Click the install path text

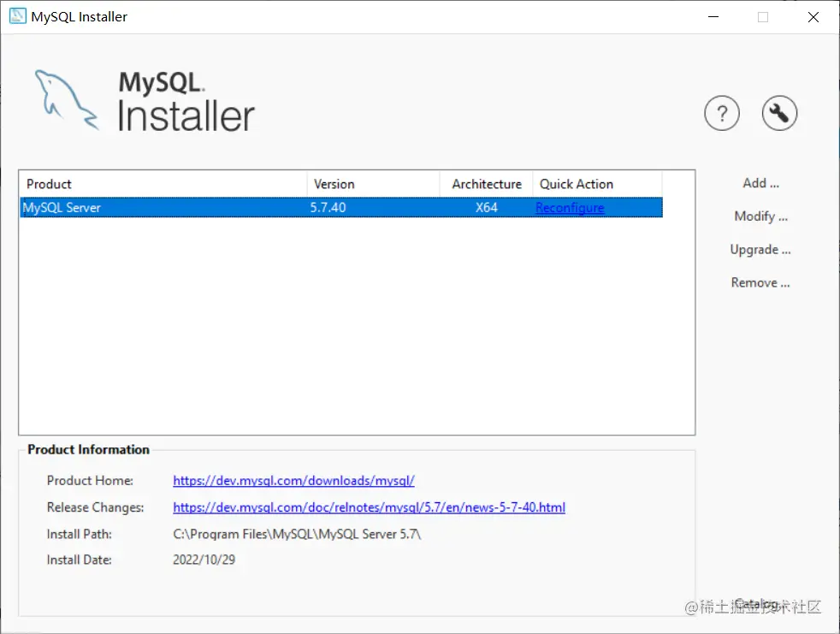pyautogui.click(x=297, y=534)
